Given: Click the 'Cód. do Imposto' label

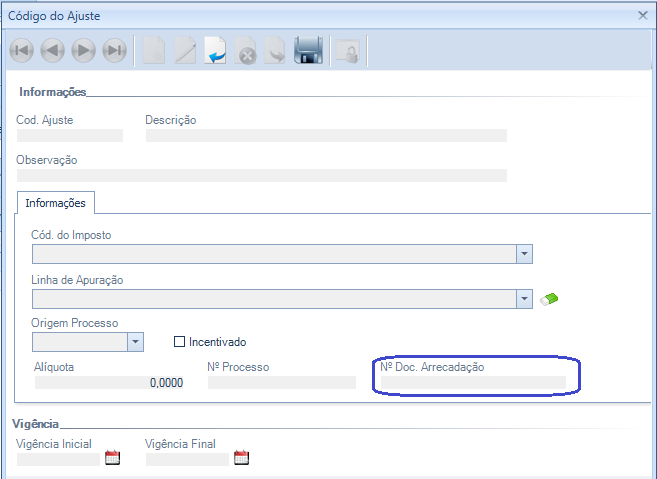Looking at the screenshot, I should coord(71,235).
